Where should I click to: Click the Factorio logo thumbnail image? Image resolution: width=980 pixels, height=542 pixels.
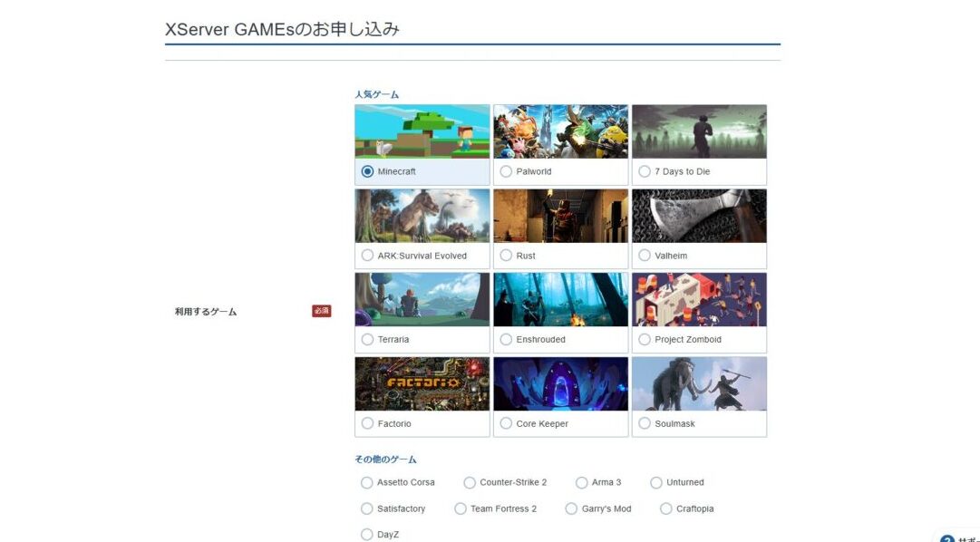(422, 383)
